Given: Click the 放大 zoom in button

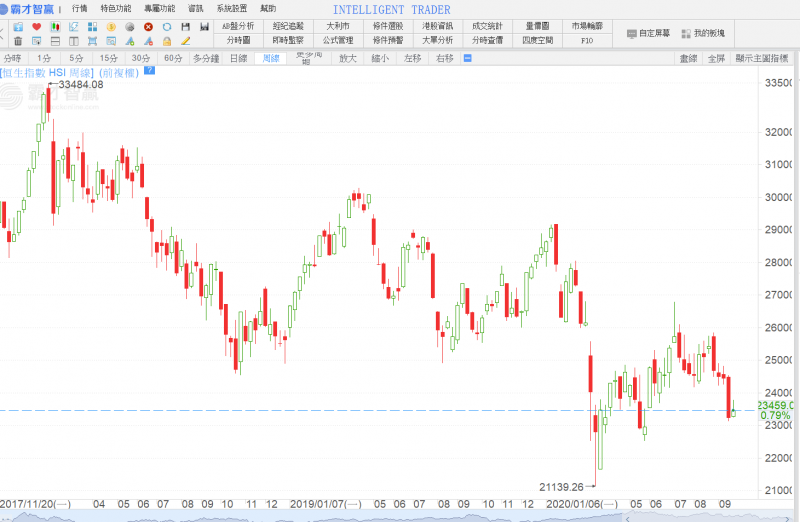Looking at the screenshot, I should pos(347,59).
